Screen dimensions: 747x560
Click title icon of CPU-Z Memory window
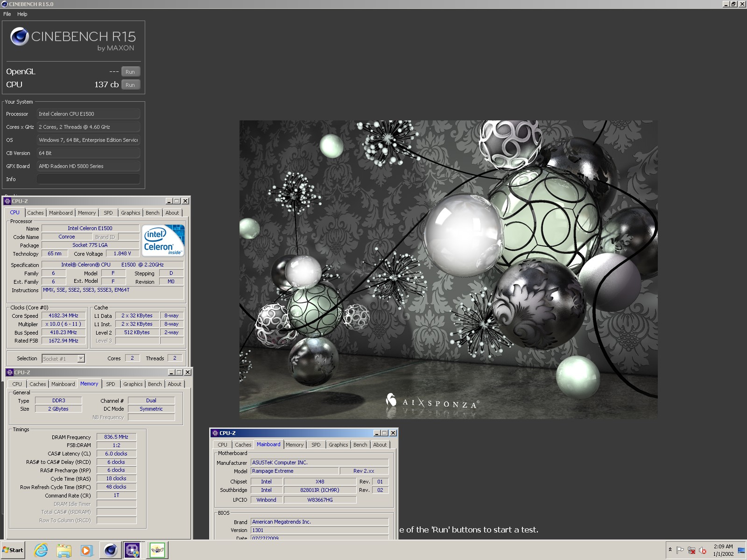(x=9, y=372)
